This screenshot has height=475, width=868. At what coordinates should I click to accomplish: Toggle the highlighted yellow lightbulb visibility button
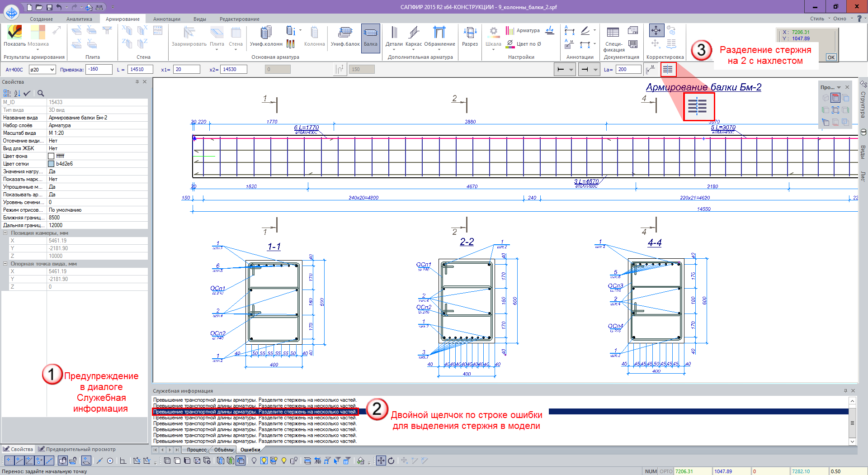pyautogui.click(x=264, y=461)
